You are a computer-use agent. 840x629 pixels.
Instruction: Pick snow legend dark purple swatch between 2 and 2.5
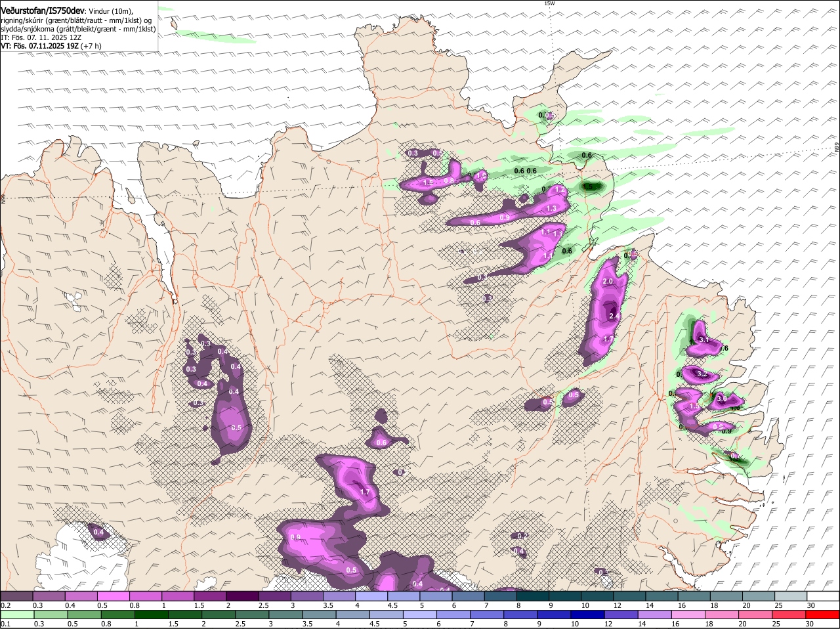coord(242,596)
